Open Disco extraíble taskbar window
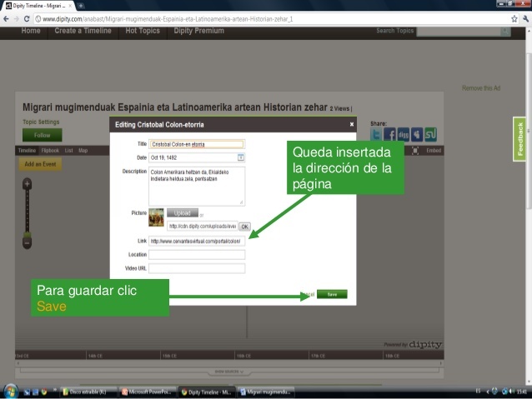The image size is (532, 399). tap(88, 392)
